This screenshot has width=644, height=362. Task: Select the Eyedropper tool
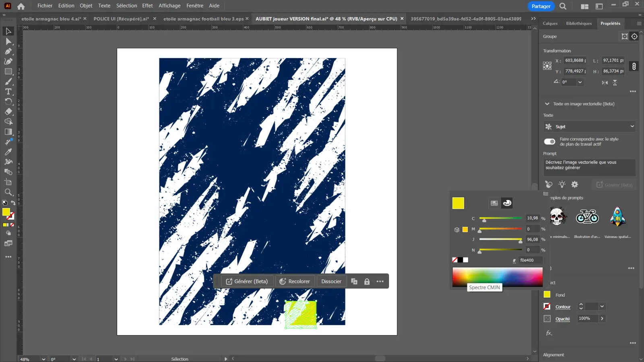[8, 152]
